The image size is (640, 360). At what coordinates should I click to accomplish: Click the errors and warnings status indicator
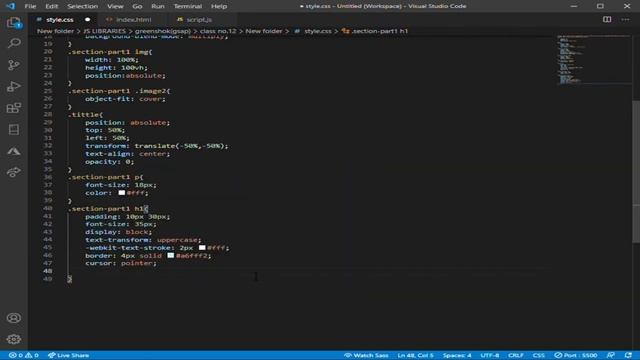point(23,355)
